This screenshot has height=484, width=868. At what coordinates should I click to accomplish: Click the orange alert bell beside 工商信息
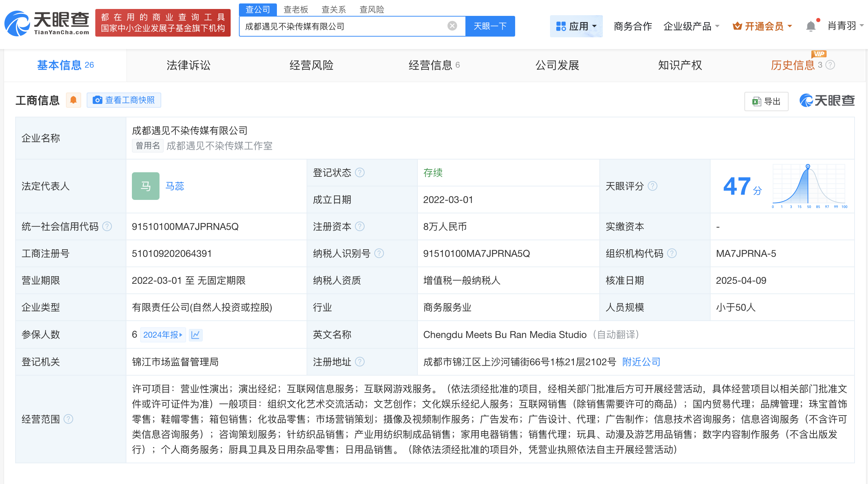point(73,100)
